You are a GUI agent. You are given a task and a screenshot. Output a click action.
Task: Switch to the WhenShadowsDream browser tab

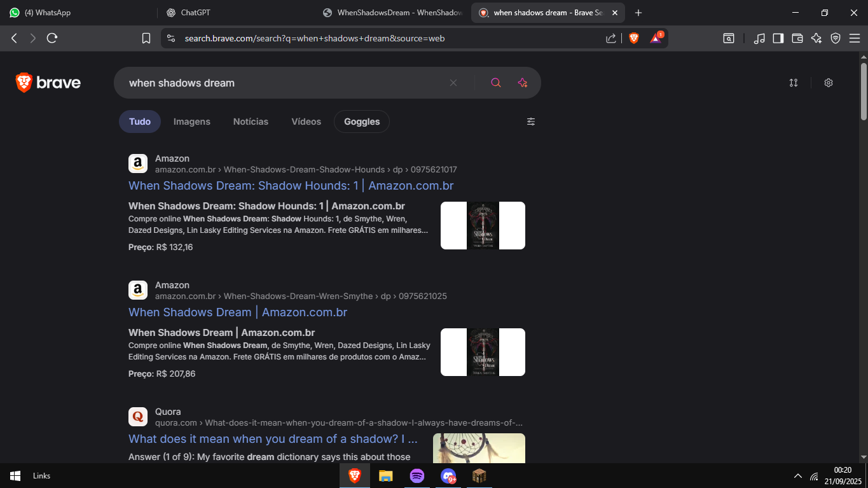point(392,13)
